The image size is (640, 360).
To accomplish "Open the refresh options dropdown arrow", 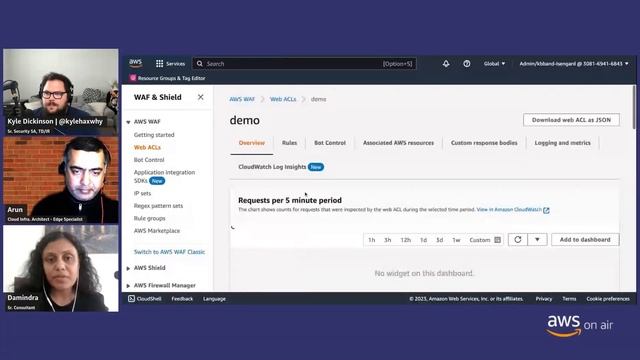I will coord(537,240).
